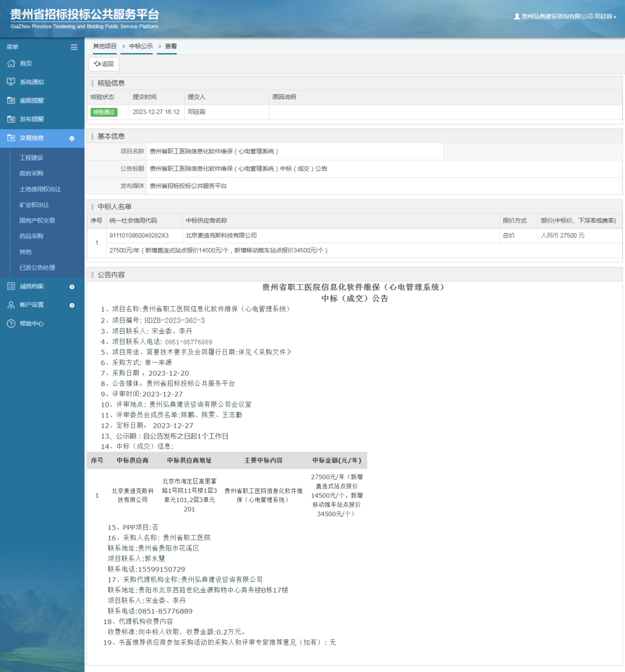Image resolution: width=625 pixels, height=672 pixels.
Task: Click platform title 贵州省招标投标公共服务平台
Action: 84,15
